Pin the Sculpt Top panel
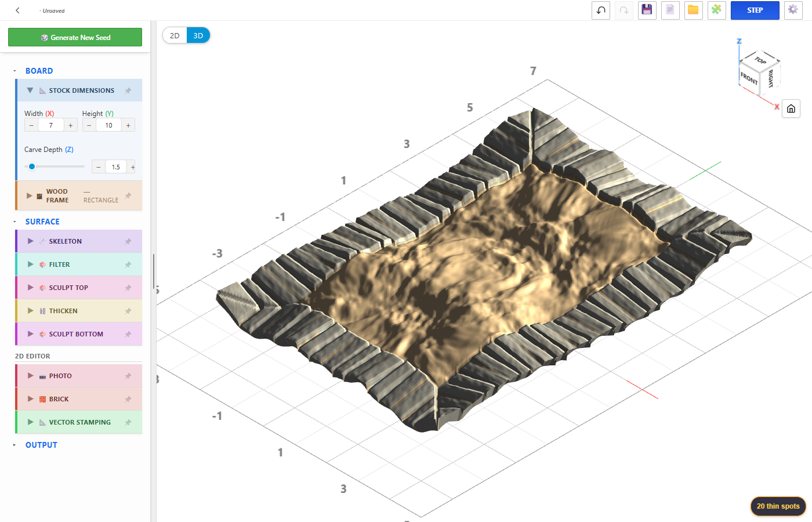The width and height of the screenshot is (812, 522). [128, 288]
